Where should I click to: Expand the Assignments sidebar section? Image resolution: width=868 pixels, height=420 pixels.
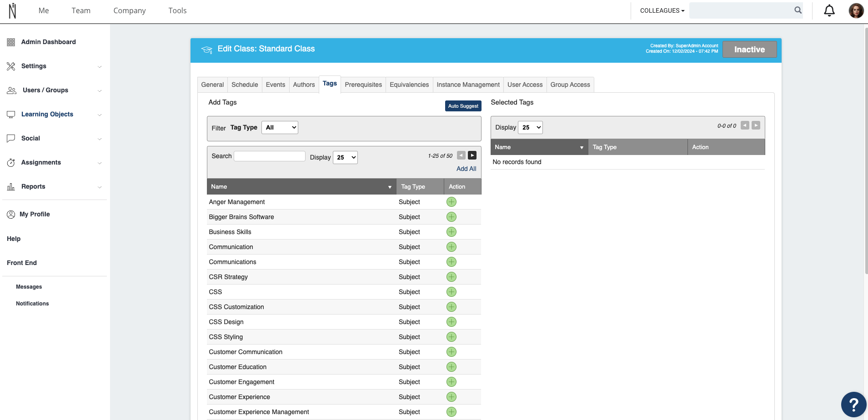tap(100, 163)
